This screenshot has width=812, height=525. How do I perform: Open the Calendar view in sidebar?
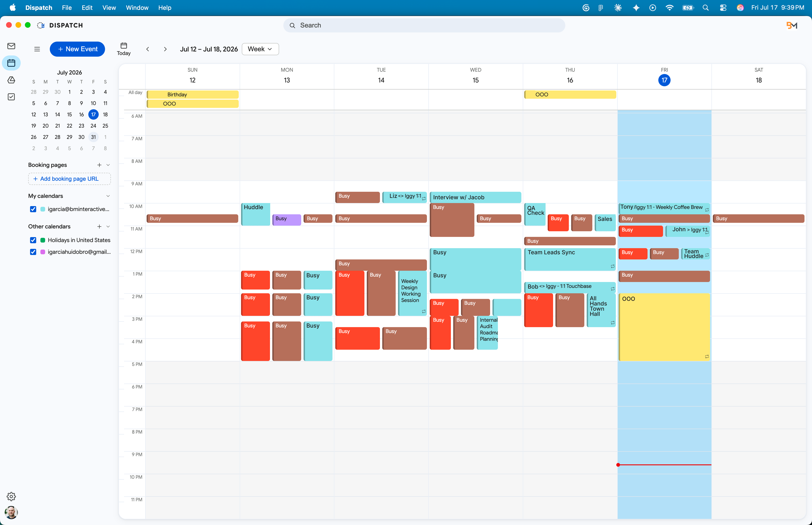(x=11, y=63)
